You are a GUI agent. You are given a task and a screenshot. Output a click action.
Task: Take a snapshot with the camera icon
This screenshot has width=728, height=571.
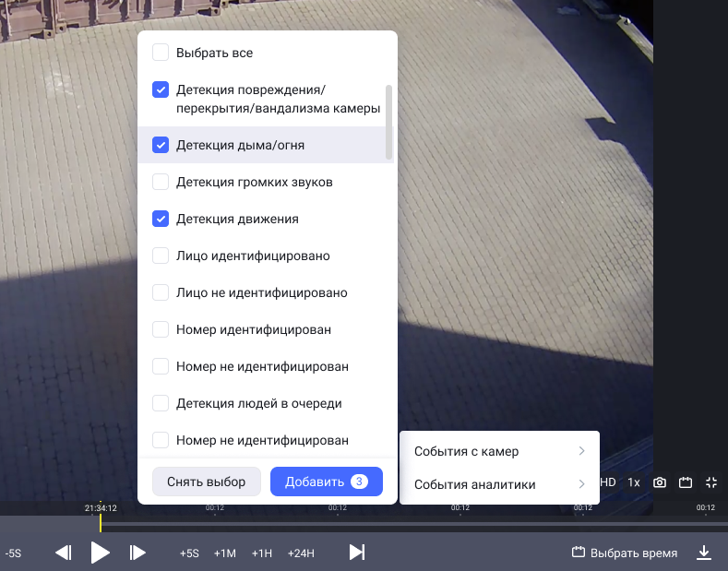[x=660, y=482]
